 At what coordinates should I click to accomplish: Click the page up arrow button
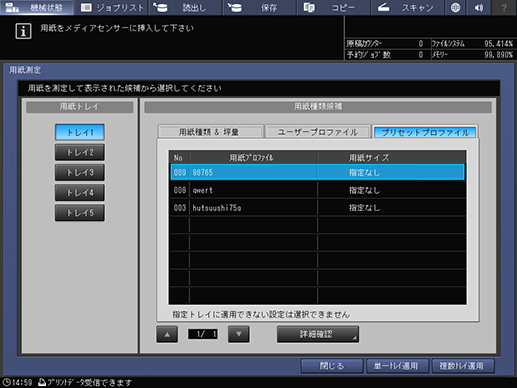167,334
